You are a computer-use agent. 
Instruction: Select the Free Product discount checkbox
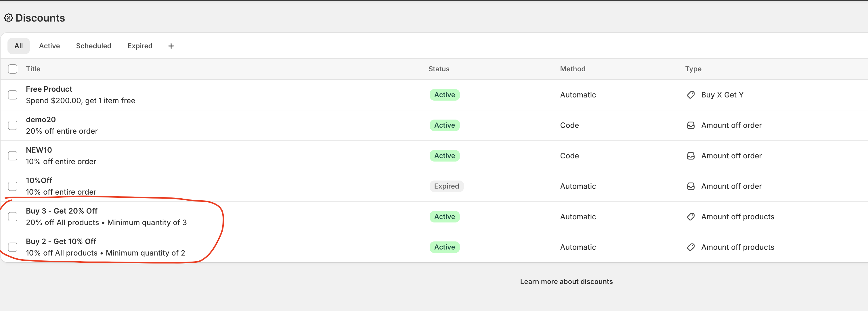13,95
